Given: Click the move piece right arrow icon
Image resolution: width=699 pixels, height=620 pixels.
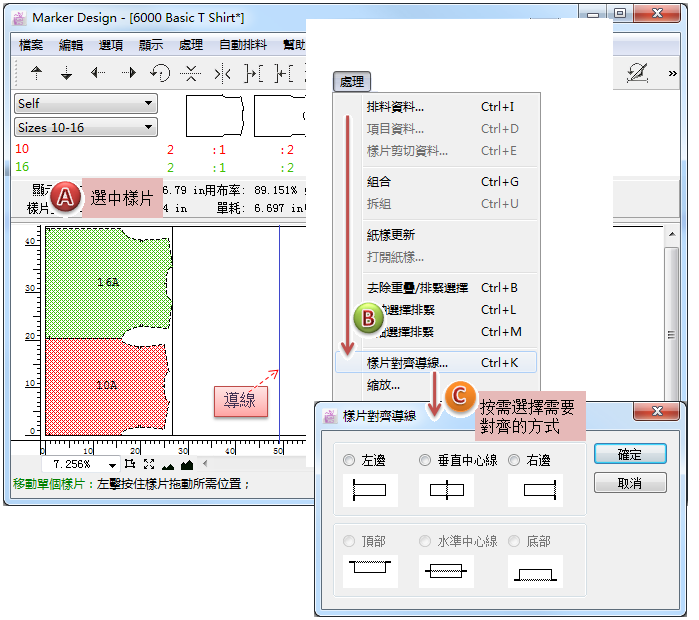Looking at the screenshot, I should pos(129,73).
